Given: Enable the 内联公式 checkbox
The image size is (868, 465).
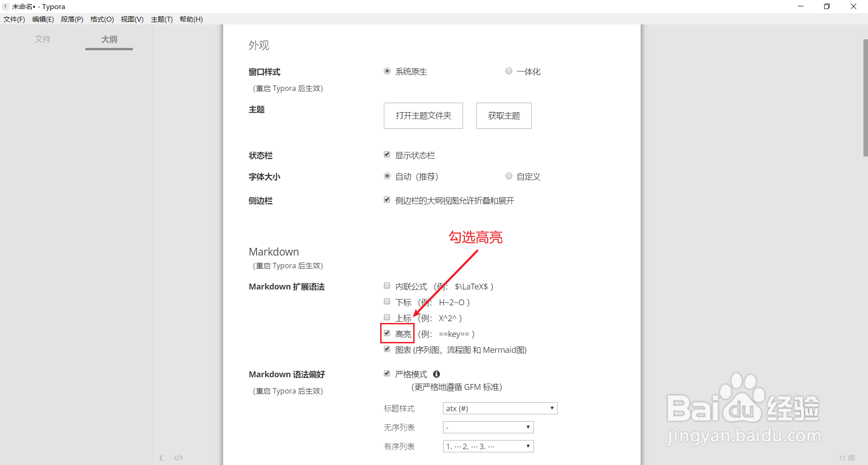Looking at the screenshot, I should [x=387, y=285].
